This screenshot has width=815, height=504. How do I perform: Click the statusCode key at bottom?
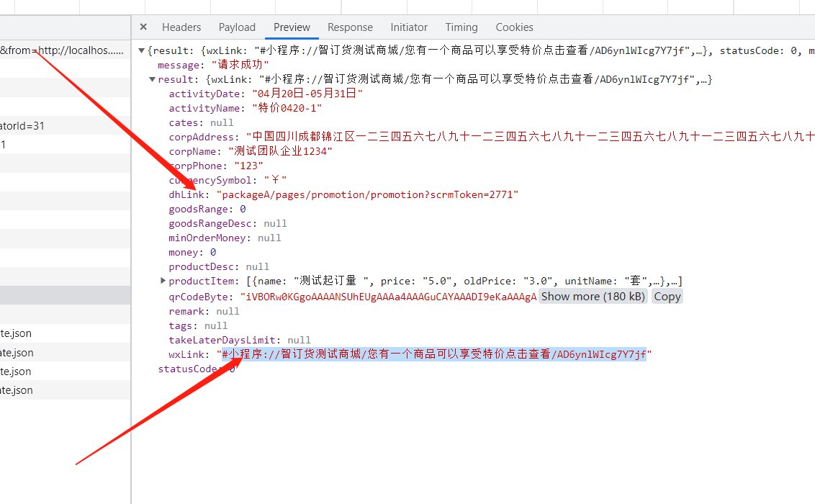coord(188,369)
